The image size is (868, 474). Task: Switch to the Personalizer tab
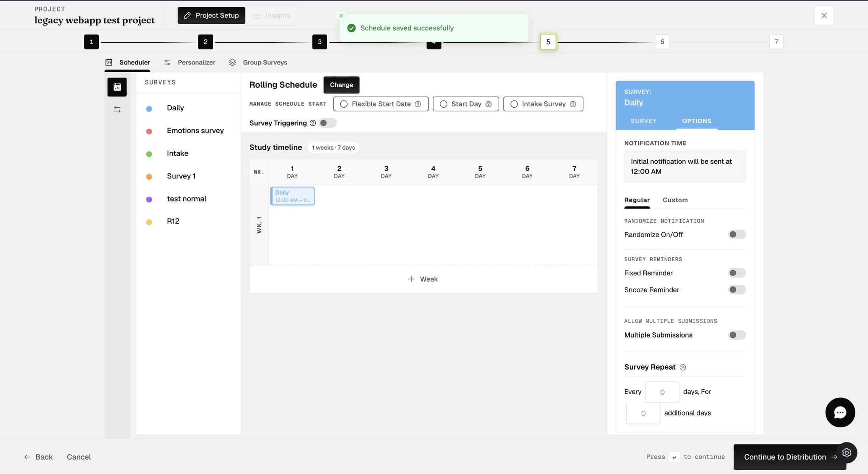[190, 62]
